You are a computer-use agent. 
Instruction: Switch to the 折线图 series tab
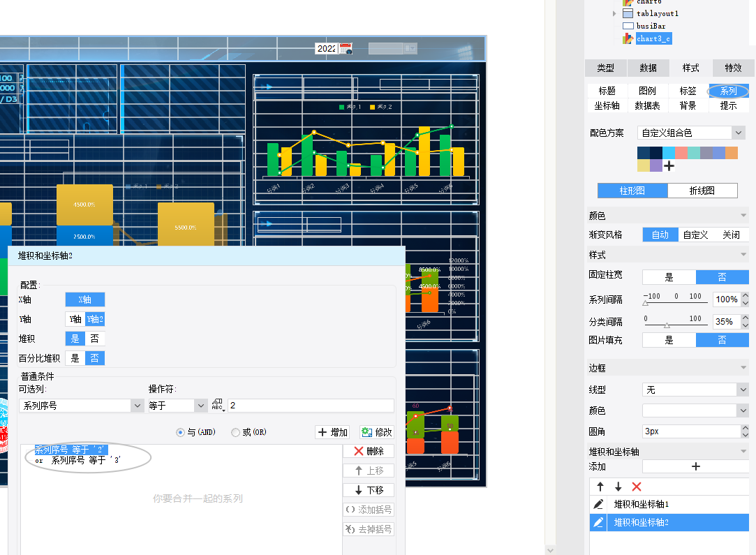[702, 191]
